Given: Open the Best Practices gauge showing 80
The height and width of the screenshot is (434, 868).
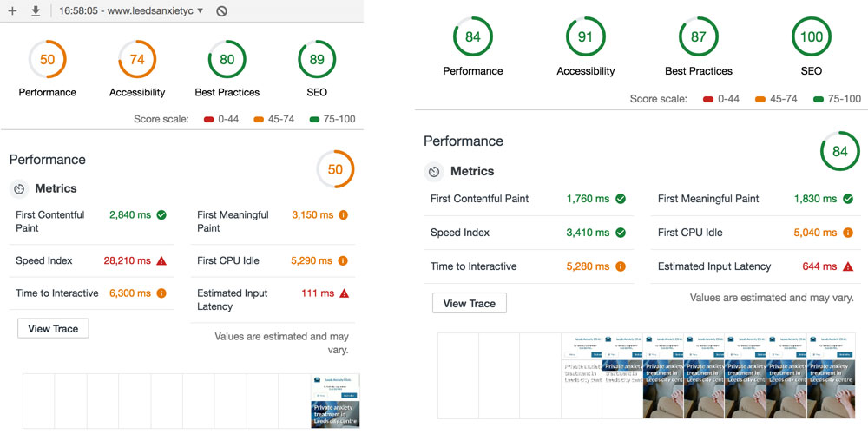Looking at the screenshot, I should [227, 60].
